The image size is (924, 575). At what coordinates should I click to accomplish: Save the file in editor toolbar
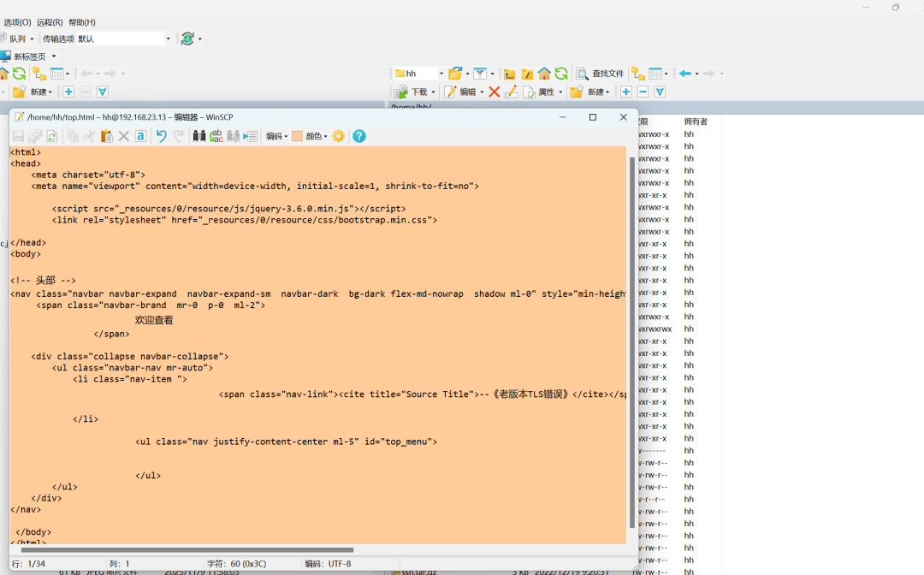click(x=18, y=136)
